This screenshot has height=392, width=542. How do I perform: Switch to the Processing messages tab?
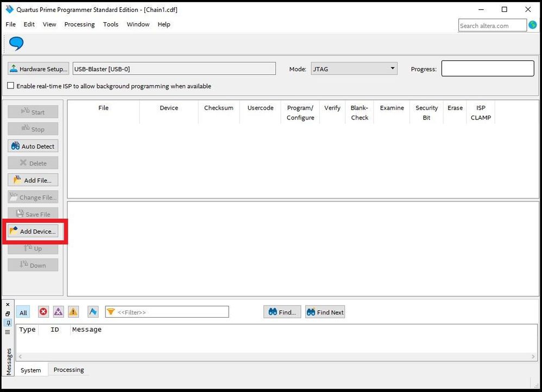68,370
